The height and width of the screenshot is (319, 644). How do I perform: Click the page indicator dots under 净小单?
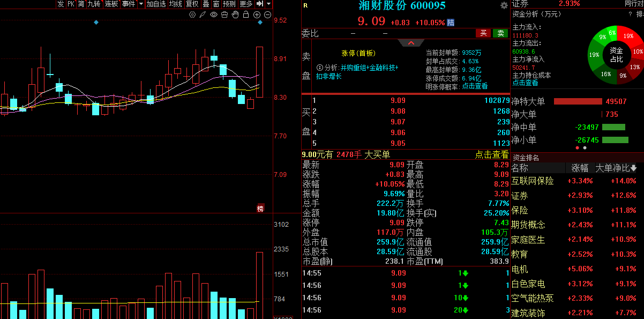581,147
